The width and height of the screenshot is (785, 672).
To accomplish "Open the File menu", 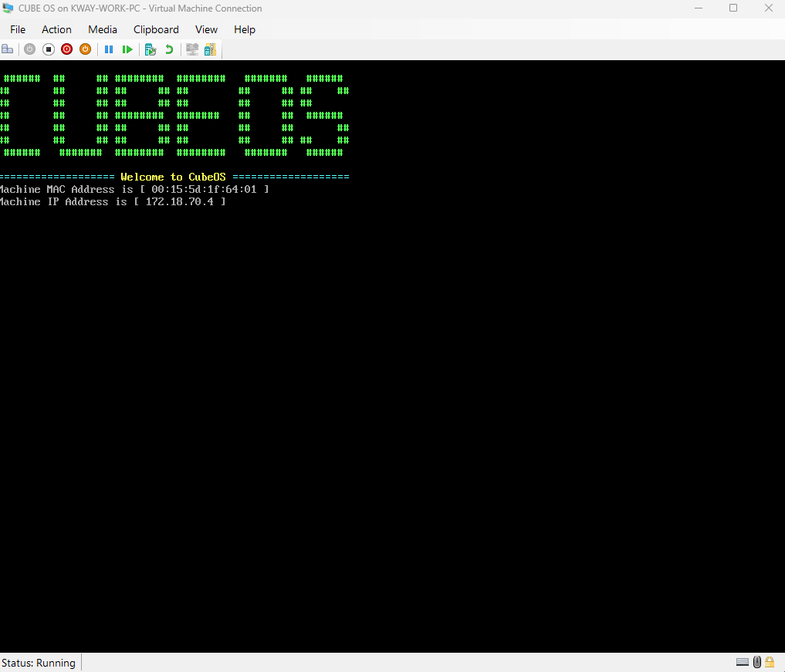I will (x=18, y=29).
